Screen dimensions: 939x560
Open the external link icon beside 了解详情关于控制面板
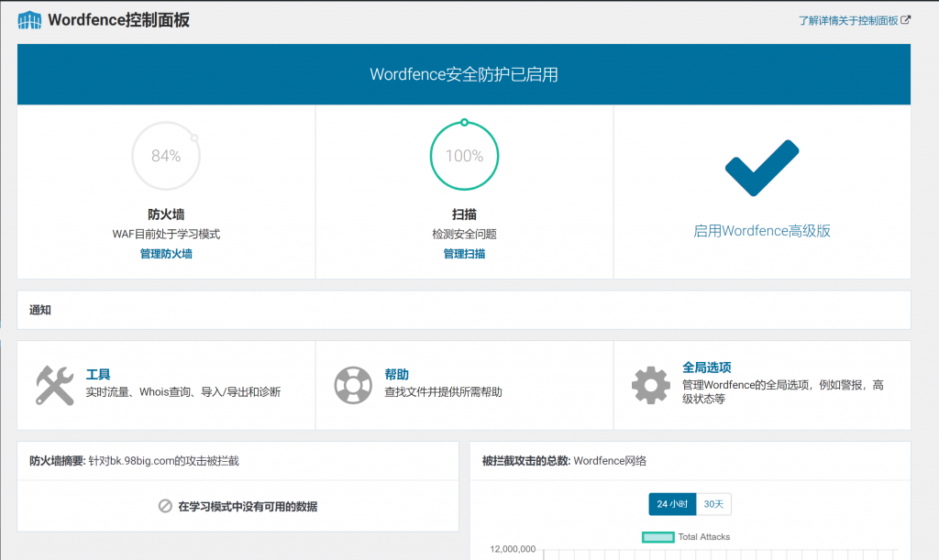(x=905, y=20)
